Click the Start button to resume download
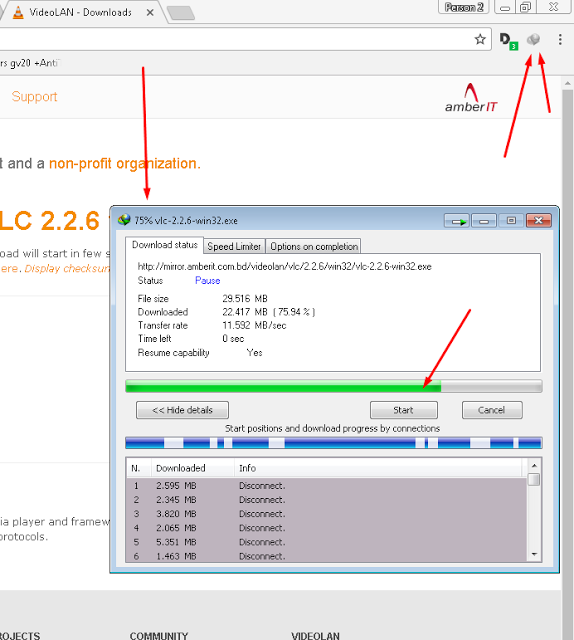The height and width of the screenshot is (640, 574). 404,410
